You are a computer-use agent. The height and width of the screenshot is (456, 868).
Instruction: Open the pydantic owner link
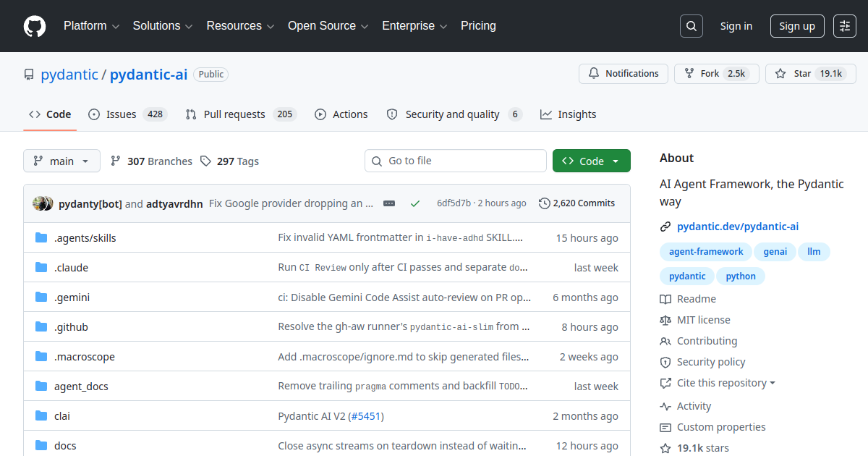point(69,74)
